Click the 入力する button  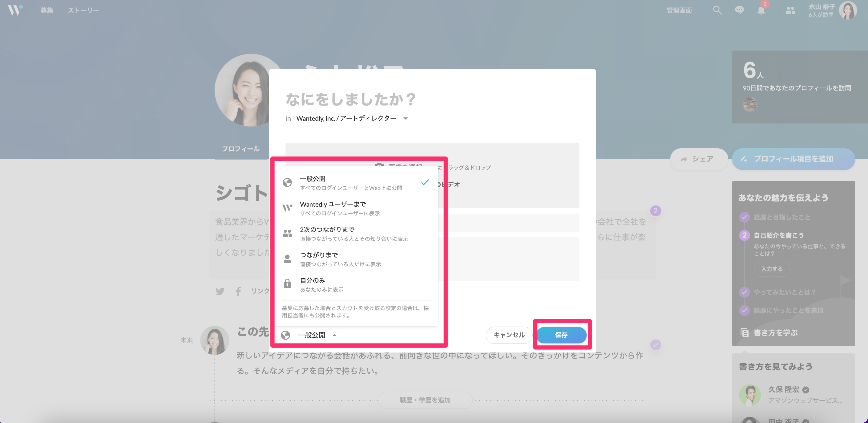[772, 269]
